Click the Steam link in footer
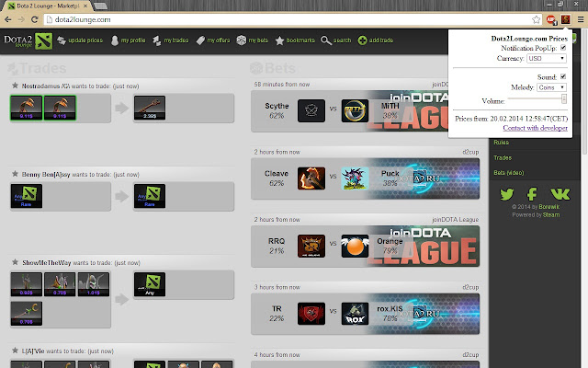 [551, 214]
